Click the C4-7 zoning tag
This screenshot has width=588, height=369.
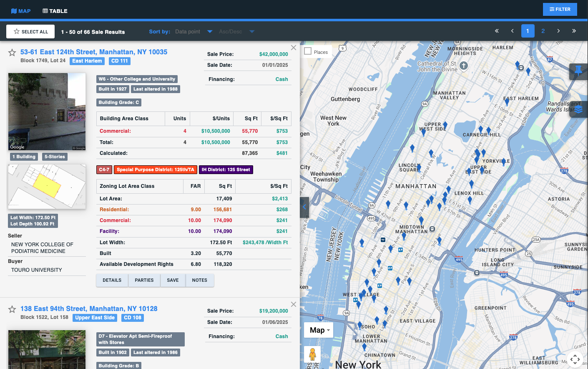[x=104, y=170]
